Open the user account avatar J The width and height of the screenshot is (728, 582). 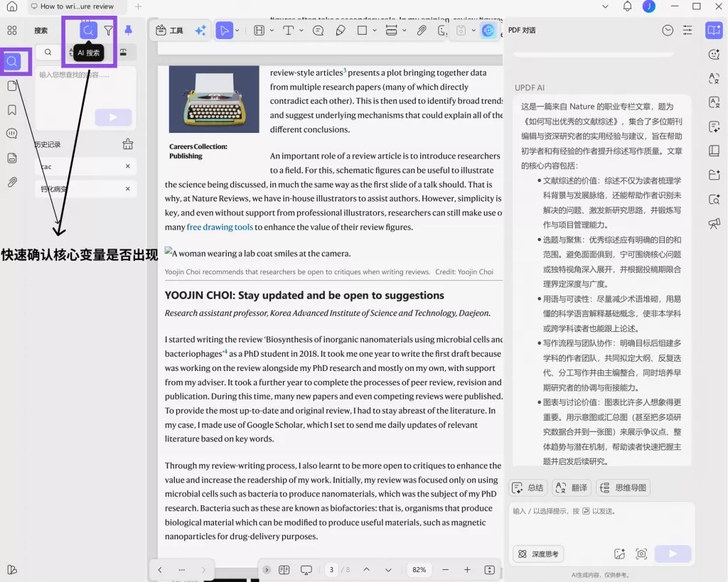648,6
